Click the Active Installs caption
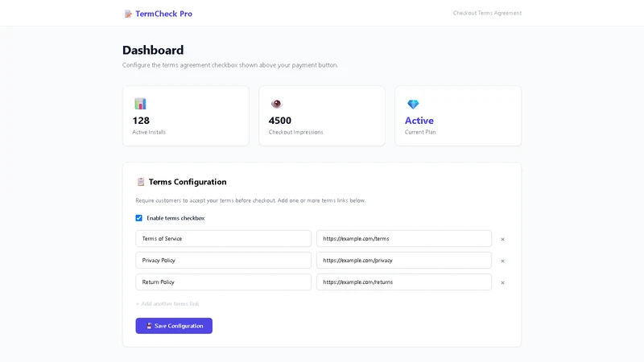644x362 pixels. 149,132
